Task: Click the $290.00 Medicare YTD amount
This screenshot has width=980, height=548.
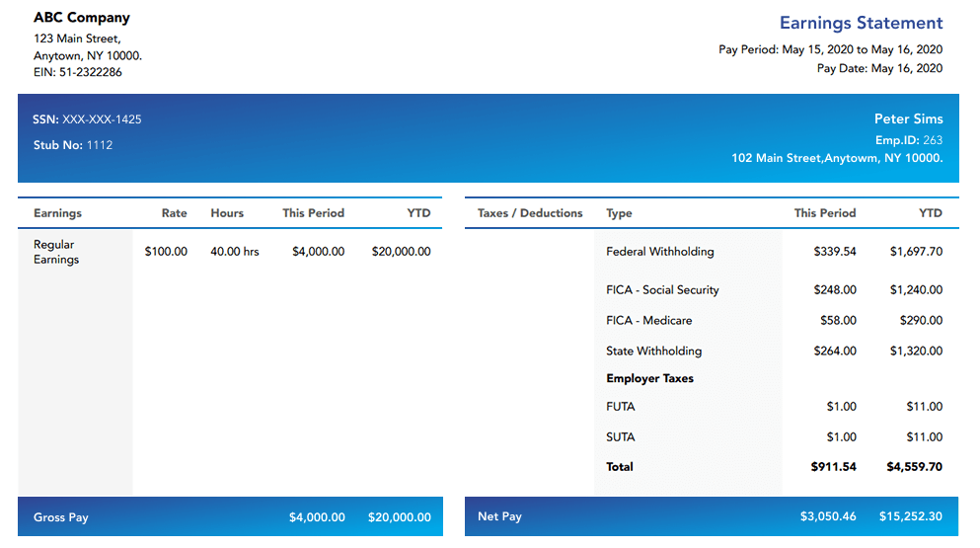Action: tap(921, 320)
